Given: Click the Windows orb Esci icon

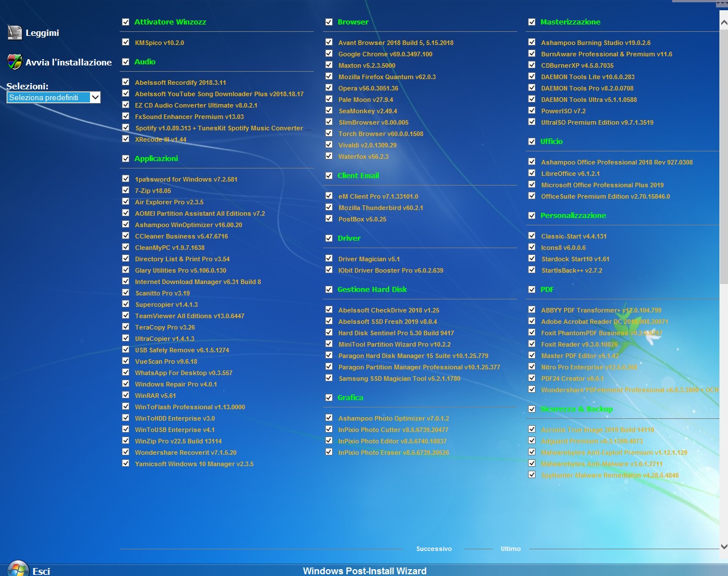Looking at the screenshot, I should click(x=18, y=569).
